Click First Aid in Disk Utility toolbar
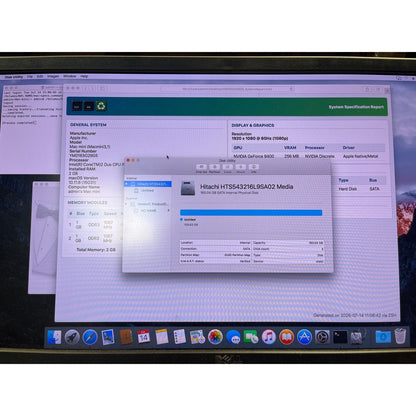Viewport: 416px width, 416px height. point(201,168)
